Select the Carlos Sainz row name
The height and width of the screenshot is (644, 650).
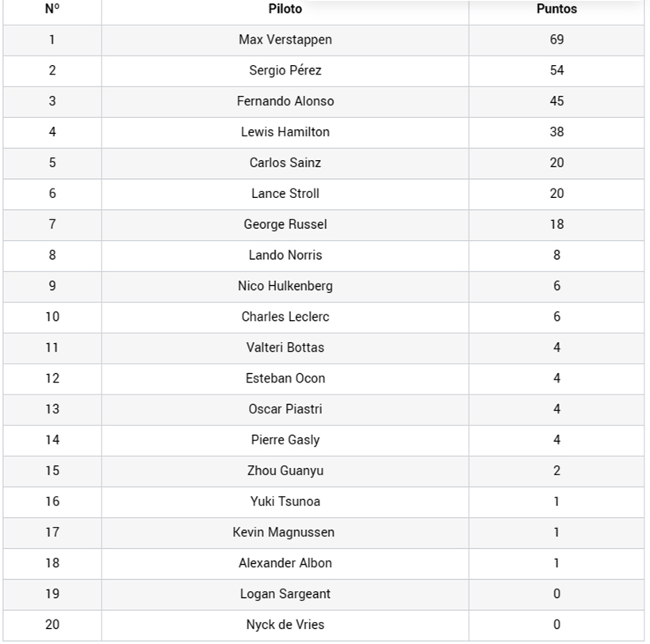coord(285,162)
